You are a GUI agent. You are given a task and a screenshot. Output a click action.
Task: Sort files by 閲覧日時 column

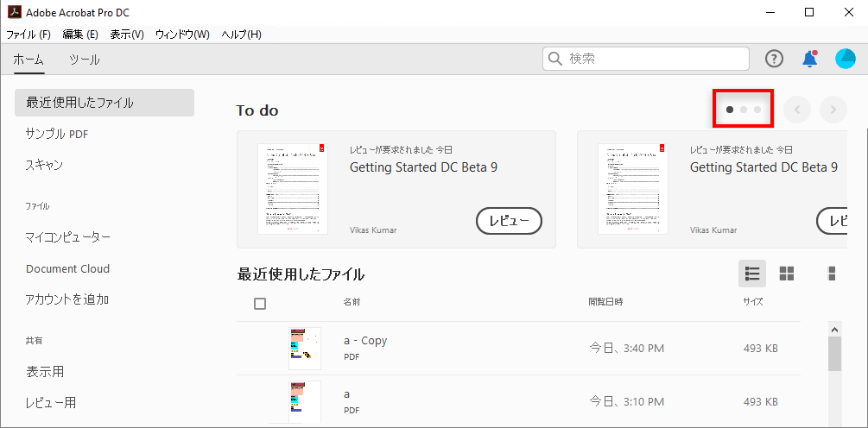605,302
